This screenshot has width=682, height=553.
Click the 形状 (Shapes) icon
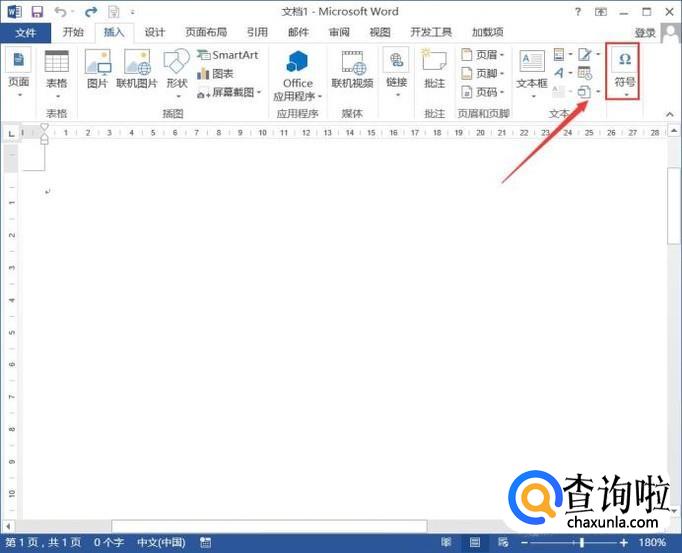pos(177,70)
